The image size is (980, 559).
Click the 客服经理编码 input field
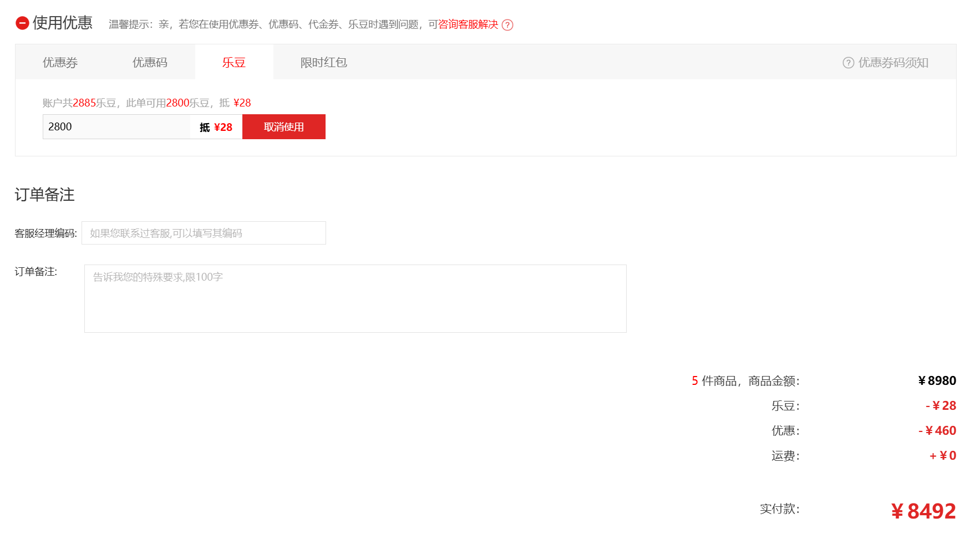click(204, 233)
